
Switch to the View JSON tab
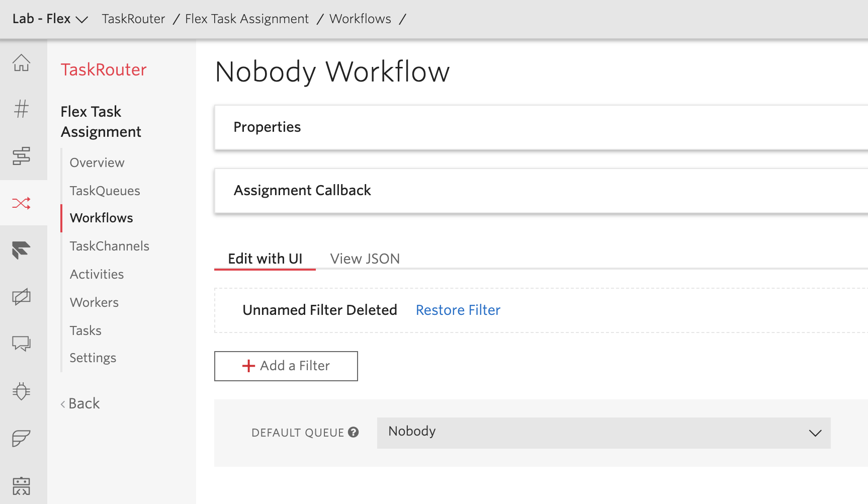tap(365, 259)
